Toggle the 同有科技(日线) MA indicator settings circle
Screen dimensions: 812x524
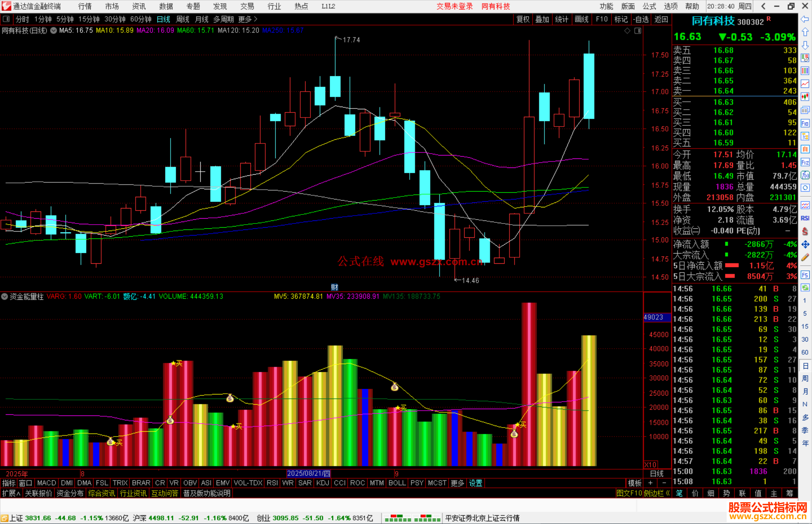pos(53,31)
